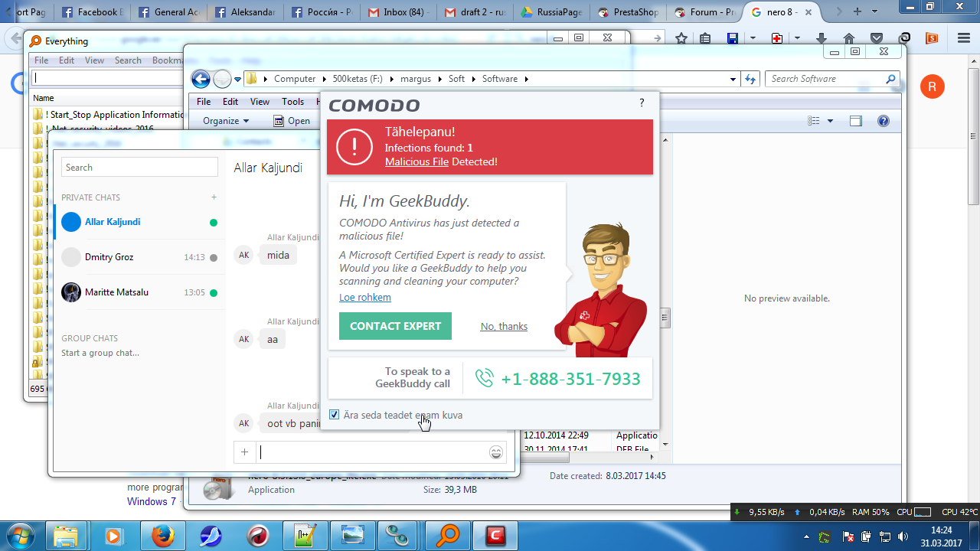Click the chat message input field
The image size is (980, 551).
(x=372, y=452)
